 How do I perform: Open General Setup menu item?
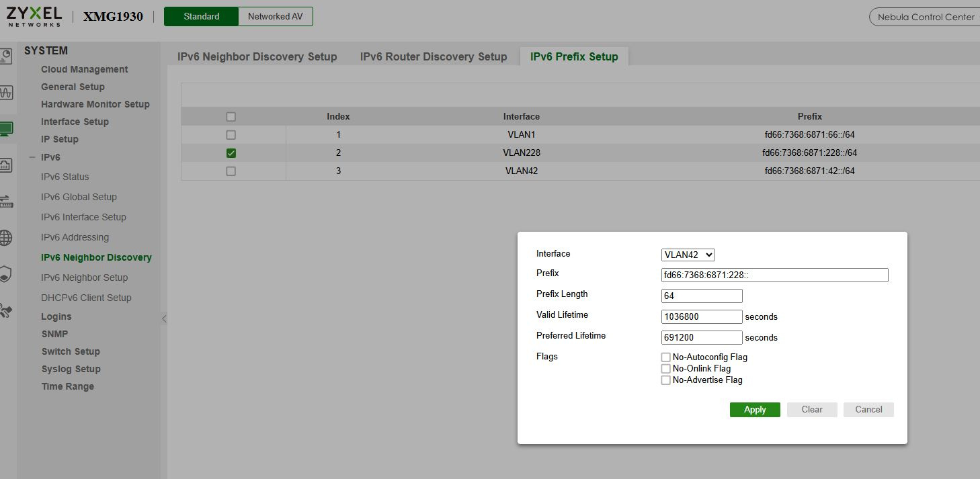pyautogui.click(x=73, y=87)
